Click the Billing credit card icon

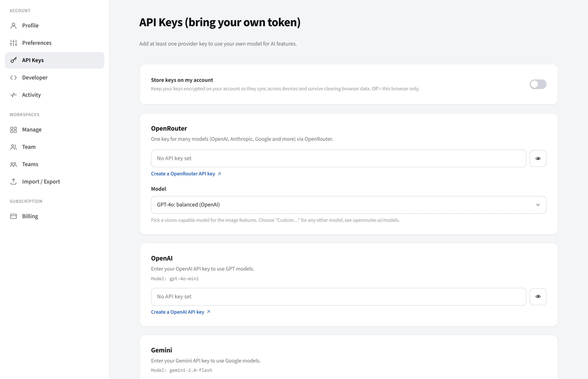pos(13,216)
